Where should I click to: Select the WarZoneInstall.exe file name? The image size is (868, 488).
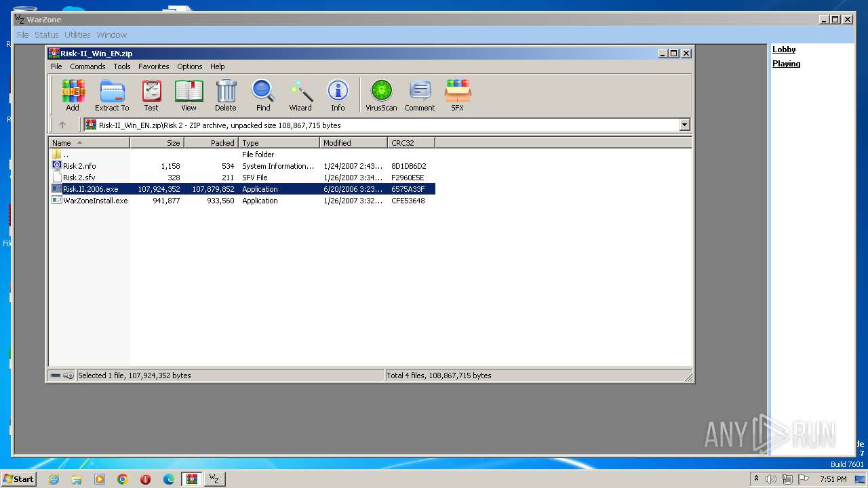click(x=96, y=201)
